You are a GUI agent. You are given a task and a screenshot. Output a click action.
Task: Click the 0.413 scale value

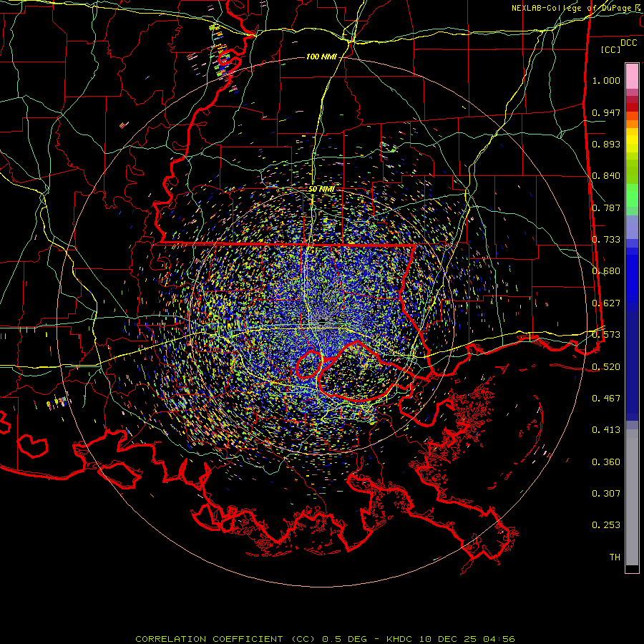[x=606, y=430]
